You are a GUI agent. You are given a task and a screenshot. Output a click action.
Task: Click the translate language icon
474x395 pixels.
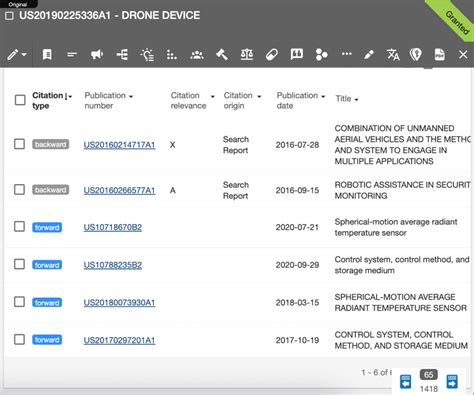393,54
